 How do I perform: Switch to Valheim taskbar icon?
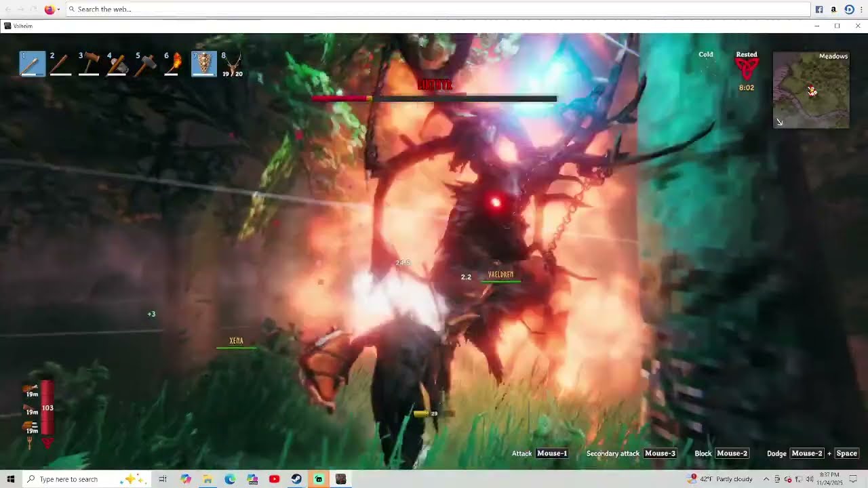(340, 479)
